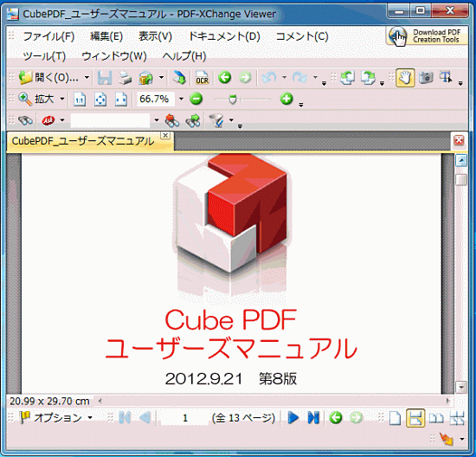The height and width of the screenshot is (457, 476).
Task: Open the ファイル(F) menu
Action: click(x=48, y=36)
